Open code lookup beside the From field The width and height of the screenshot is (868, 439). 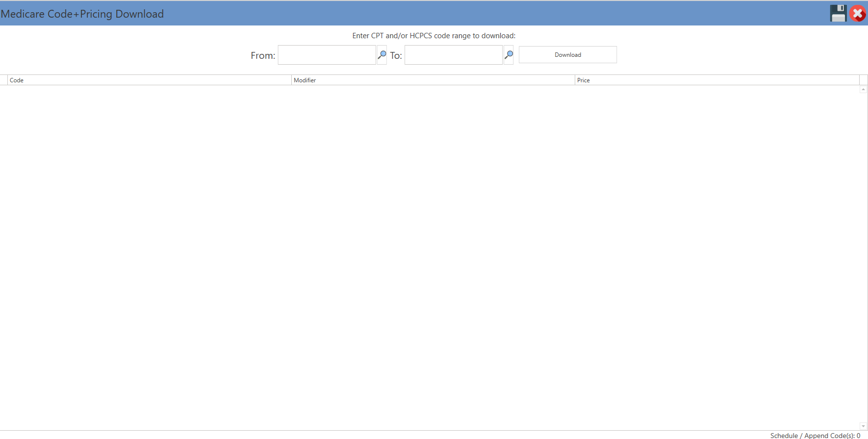(382, 55)
